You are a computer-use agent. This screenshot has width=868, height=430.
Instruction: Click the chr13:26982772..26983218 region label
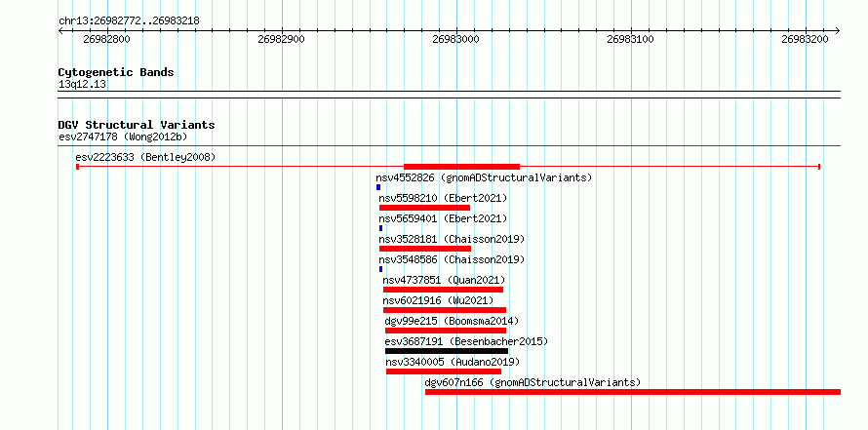coord(129,21)
